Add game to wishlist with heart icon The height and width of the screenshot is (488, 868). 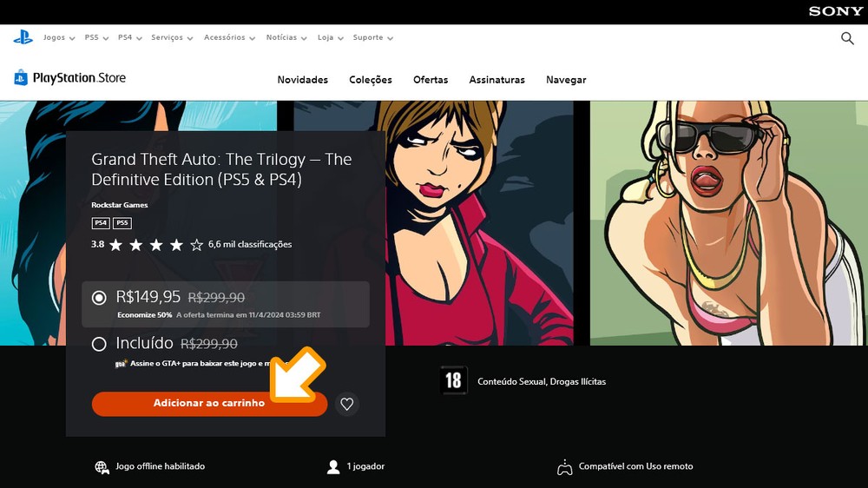[347, 404]
